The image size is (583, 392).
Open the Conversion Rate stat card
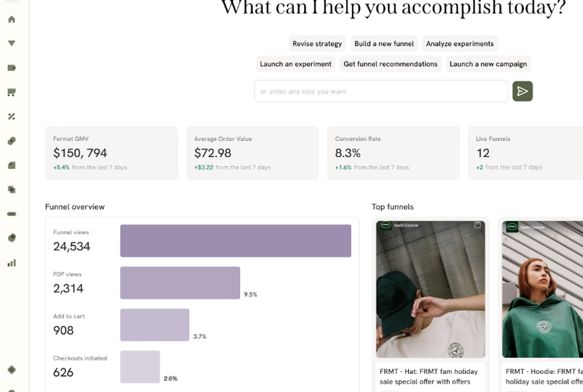(x=393, y=153)
